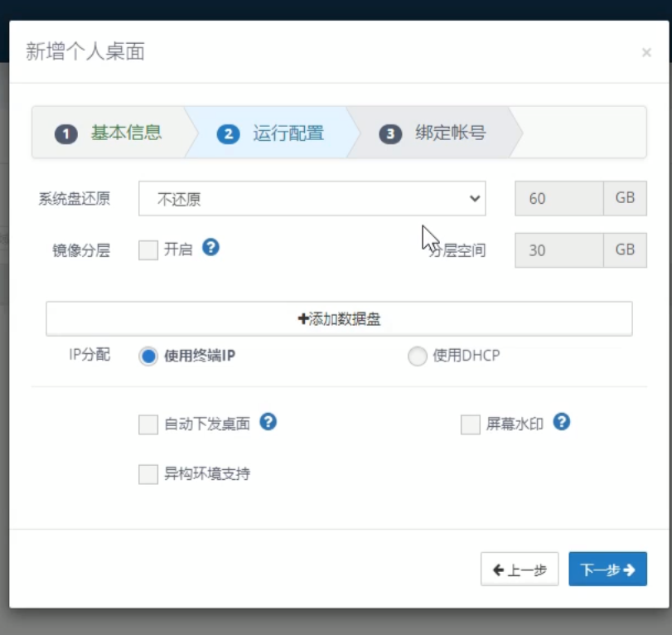Check the 自动下发桌面 checkbox

tap(148, 425)
